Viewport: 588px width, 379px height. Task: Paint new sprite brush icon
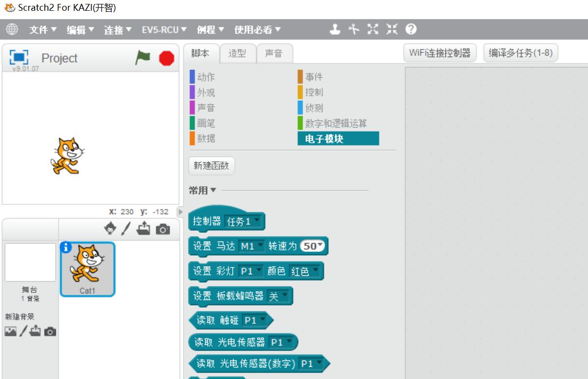tap(126, 228)
